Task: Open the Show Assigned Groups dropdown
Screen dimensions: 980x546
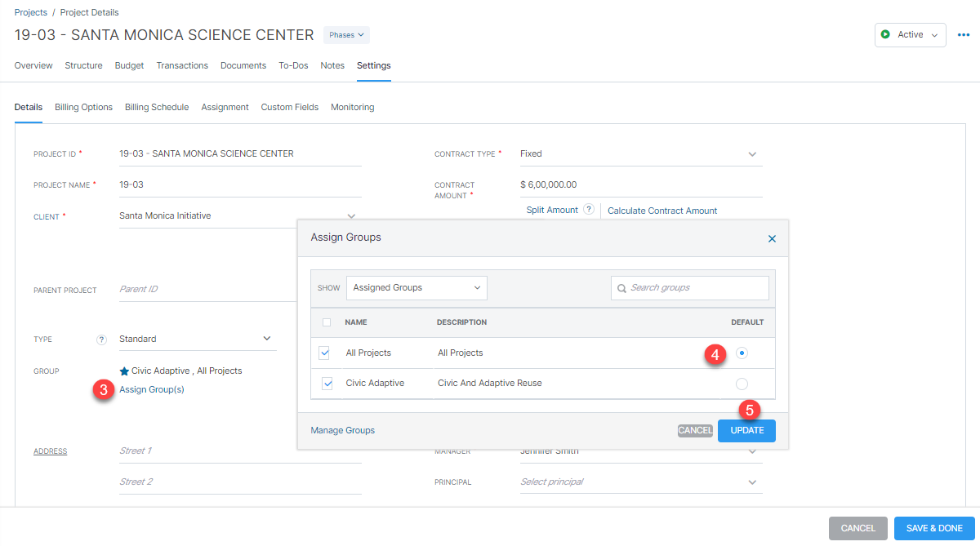Action: [416, 287]
